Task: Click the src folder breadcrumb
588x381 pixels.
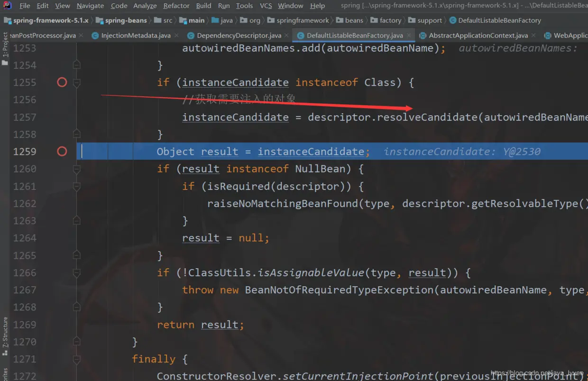Action: point(164,20)
